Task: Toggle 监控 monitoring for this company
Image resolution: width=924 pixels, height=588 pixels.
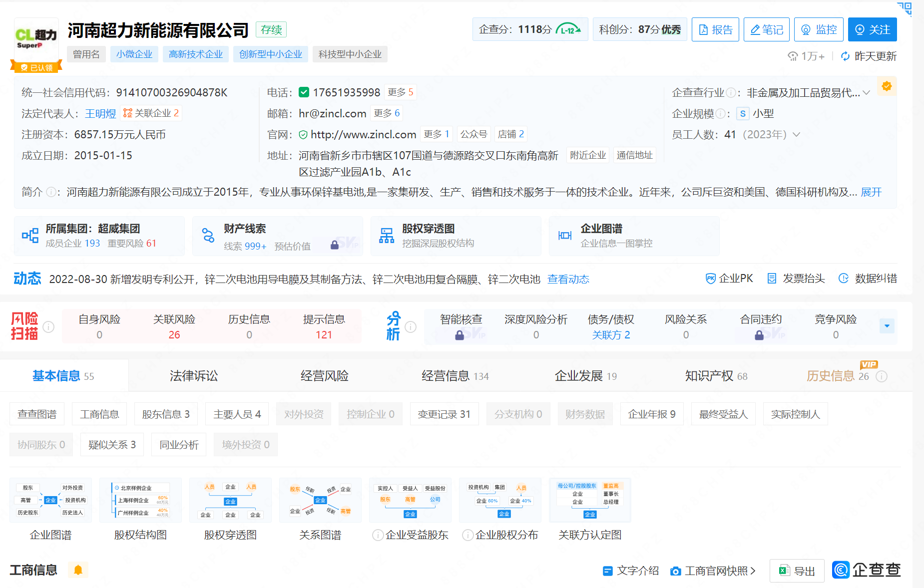Action: point(818,30)
